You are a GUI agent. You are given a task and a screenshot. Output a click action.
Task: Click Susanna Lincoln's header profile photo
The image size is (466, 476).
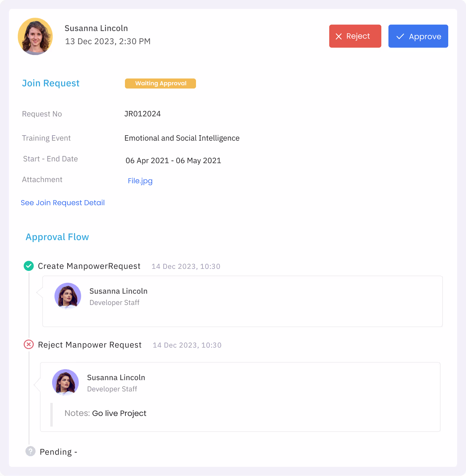[35, 36]
